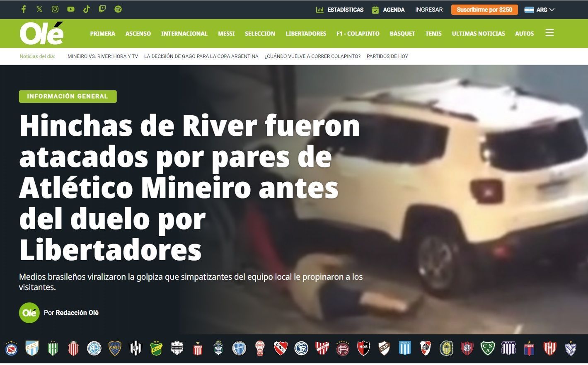
Task: Select the Instituto IACC crest
Action: (x=322, y=348)
